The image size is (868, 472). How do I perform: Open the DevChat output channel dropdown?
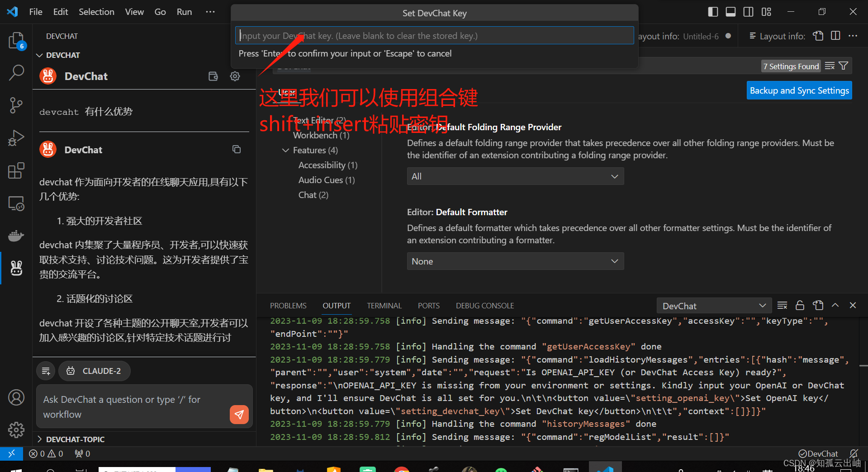pyautogui.click(x=714, y=306)
